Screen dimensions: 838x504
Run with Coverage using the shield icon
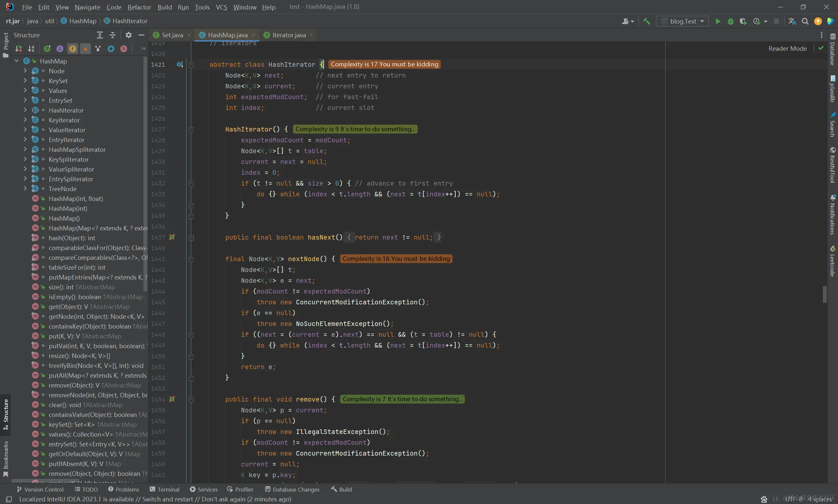click(743, 21)
